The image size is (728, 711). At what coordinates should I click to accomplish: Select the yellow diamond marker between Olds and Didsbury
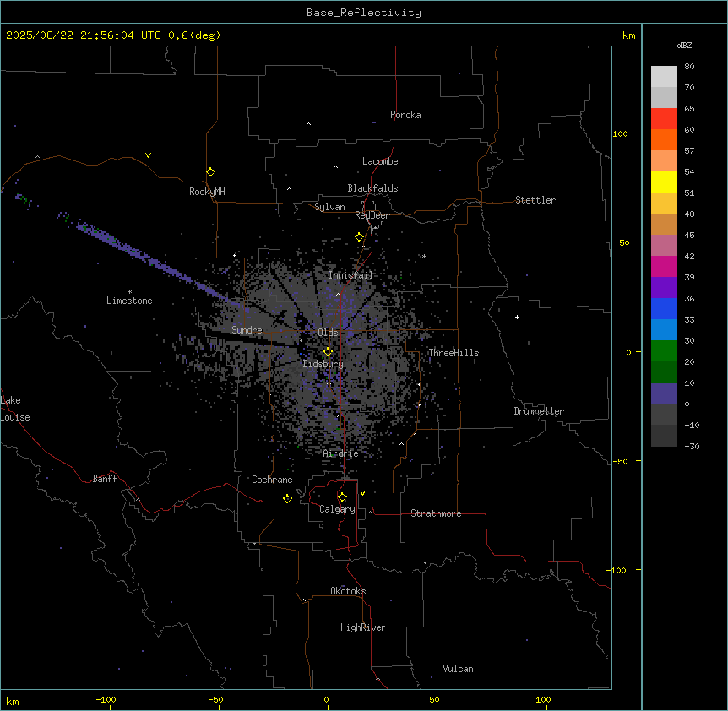click(x=328, y=352)
